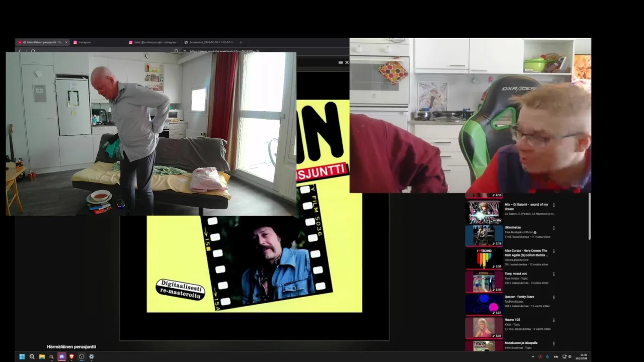This screenshot has width=644, height=362.
Task: Click the Huone 105 thumbnail
Action: [x=484, y=328]
